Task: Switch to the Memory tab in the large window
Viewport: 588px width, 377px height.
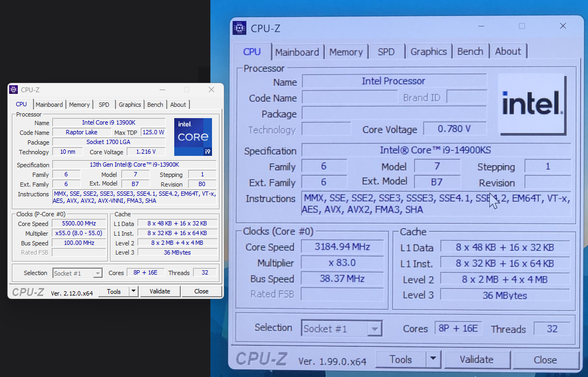Action: pos(346,52)
